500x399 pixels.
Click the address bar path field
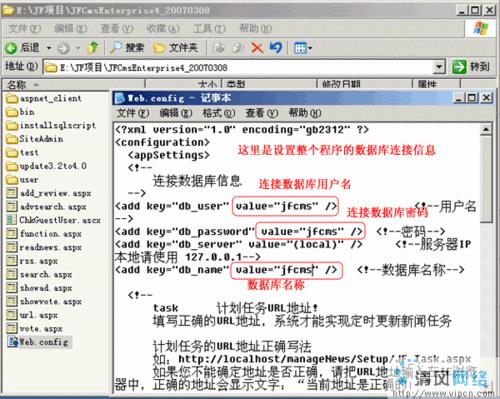(239, 68)
